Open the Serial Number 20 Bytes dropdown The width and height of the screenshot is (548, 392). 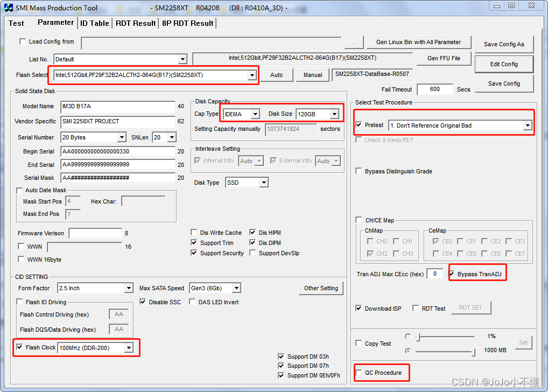pos(122,137)
